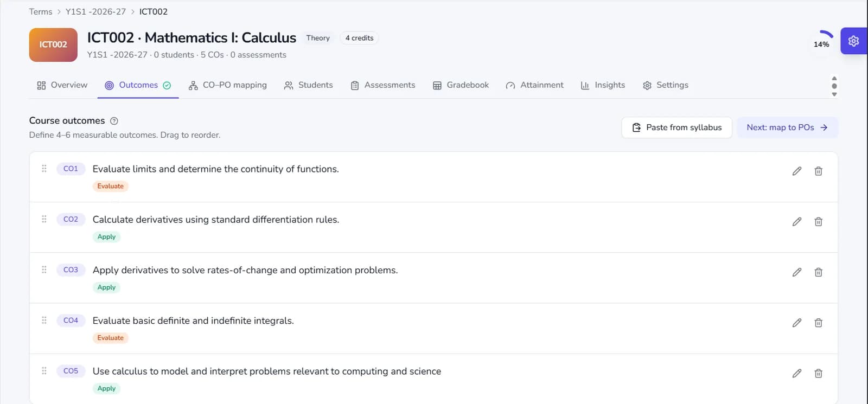The width and height of the screenshot is (868, 404).
Task: Edit the CO3 outcome with pencil icon
Action: 796,272
